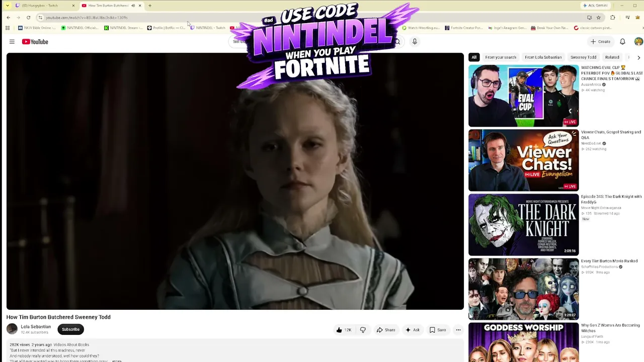644x362 pixels.
Task: Open the Watch-Wrestling bookmark
Action: 421,28
